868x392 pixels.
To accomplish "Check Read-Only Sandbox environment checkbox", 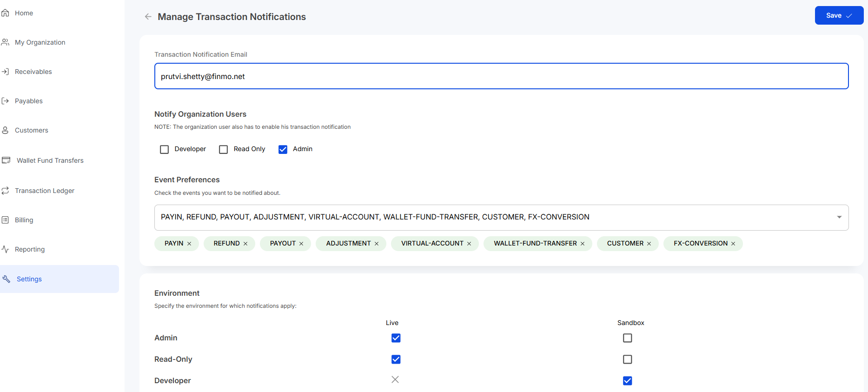I will point(628,359).
